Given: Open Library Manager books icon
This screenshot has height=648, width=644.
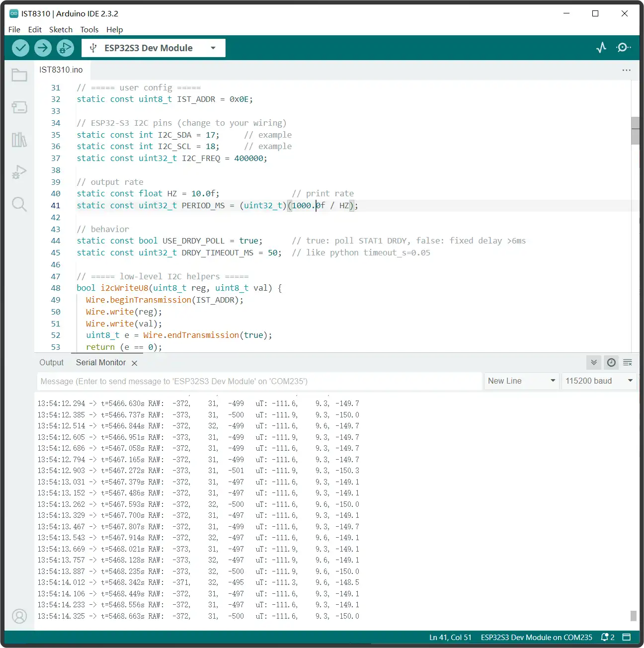Looking at the screenshot, I should click(x=19, y=140).
